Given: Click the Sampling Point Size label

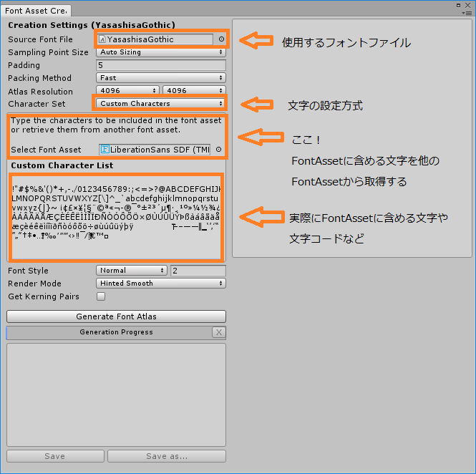Looking at the screenshot, I should (48, 52).
